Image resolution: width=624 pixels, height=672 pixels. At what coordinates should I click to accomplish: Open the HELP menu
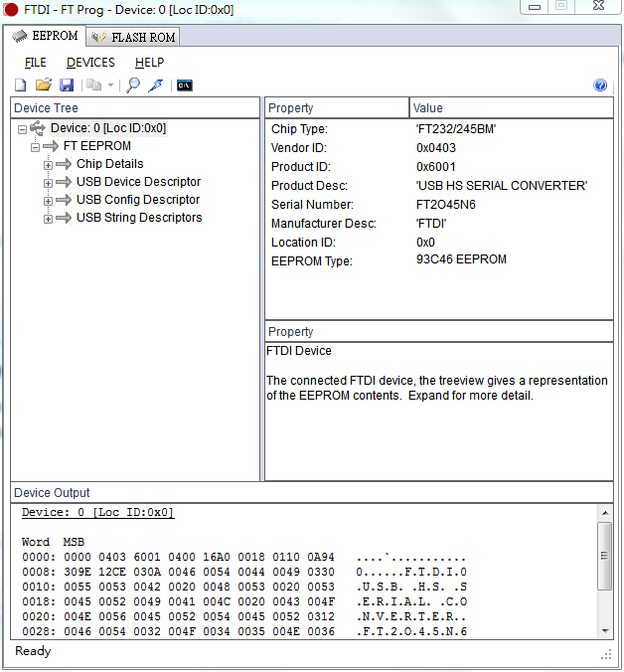tap(149, 63)
